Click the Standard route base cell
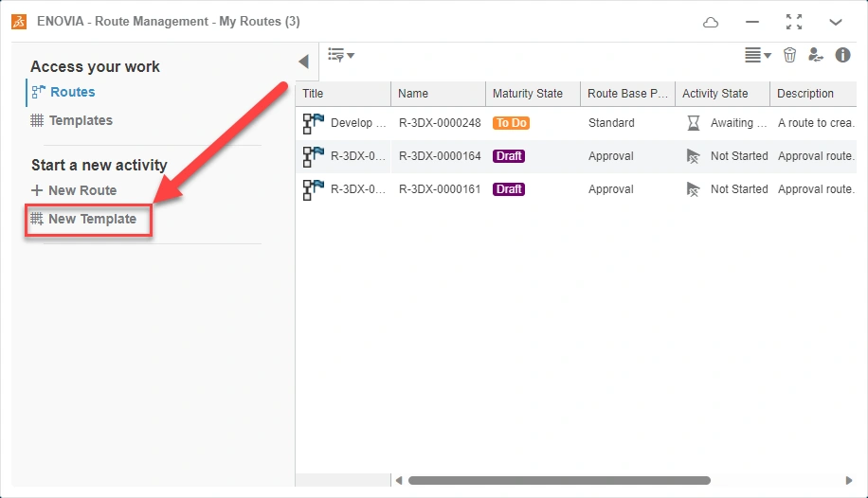Screen dimensions: 868x498 tap(611, 123)
